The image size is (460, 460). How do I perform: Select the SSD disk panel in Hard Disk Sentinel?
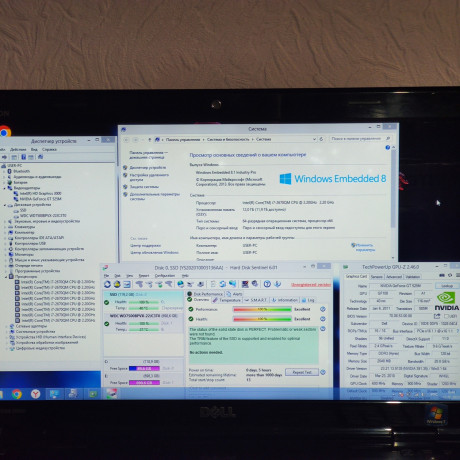143,301
